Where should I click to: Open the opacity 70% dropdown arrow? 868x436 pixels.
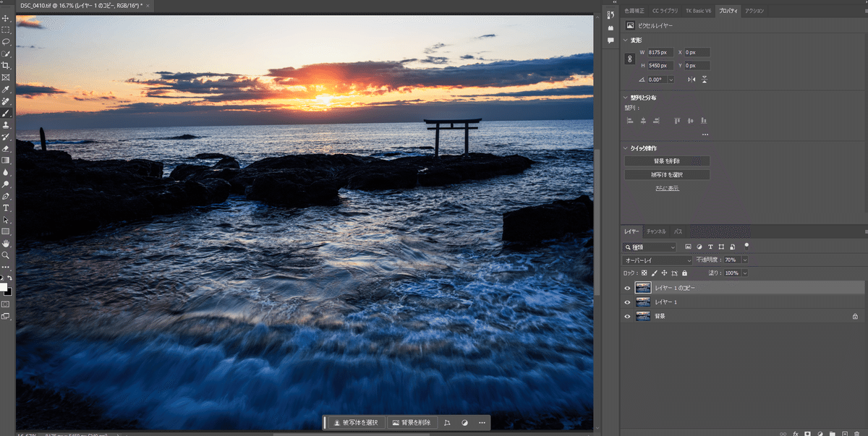click(x=745, y=260)
